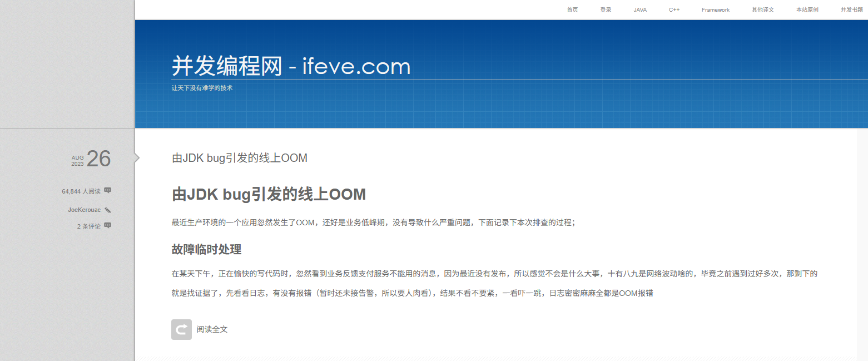View the 2 条评论 comments link
Screen dimensions: 868x361
coord(89,226)
